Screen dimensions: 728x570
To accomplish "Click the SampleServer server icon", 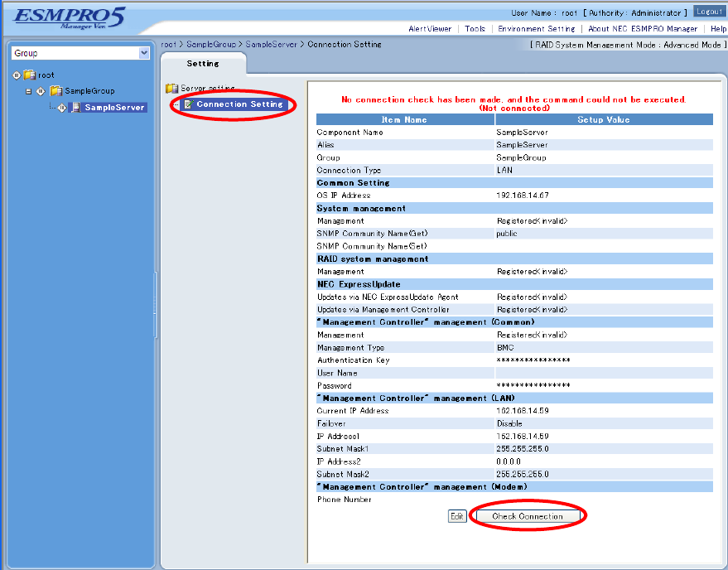I will tap(75, 108).
